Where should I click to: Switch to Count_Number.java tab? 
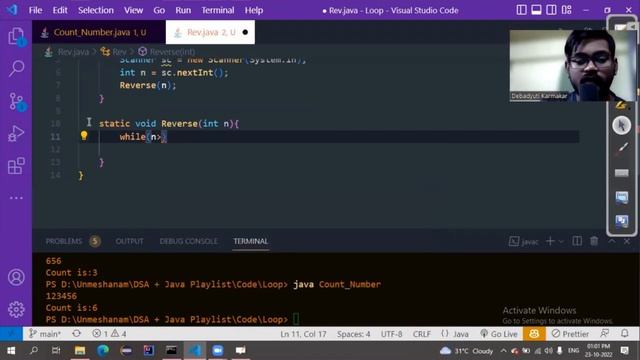(99, 32)
